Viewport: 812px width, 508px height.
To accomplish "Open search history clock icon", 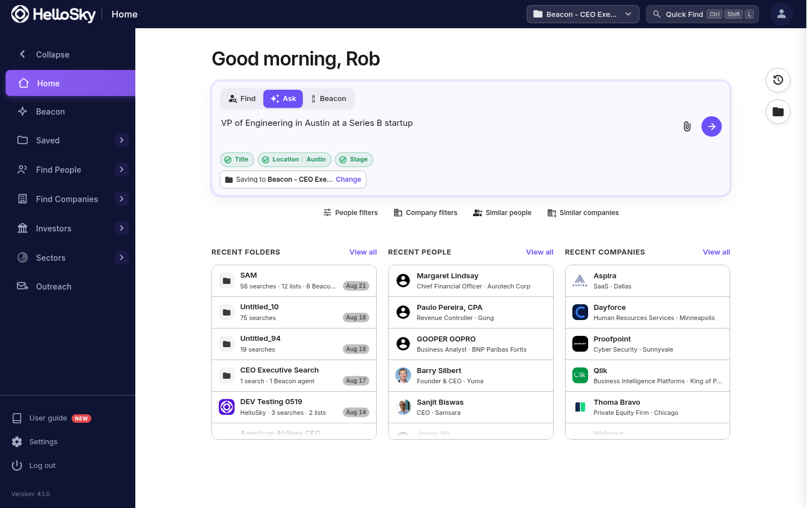I will pos(778,80).
